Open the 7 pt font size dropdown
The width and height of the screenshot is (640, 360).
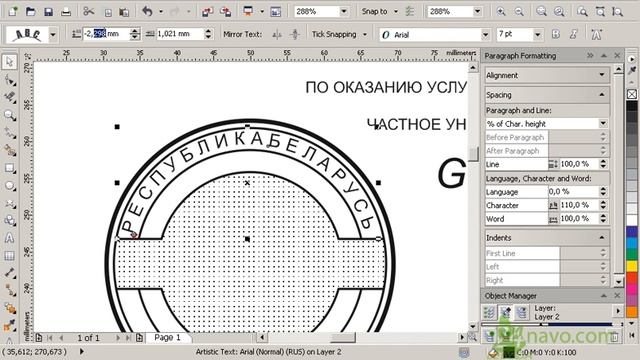pos(538,35)
